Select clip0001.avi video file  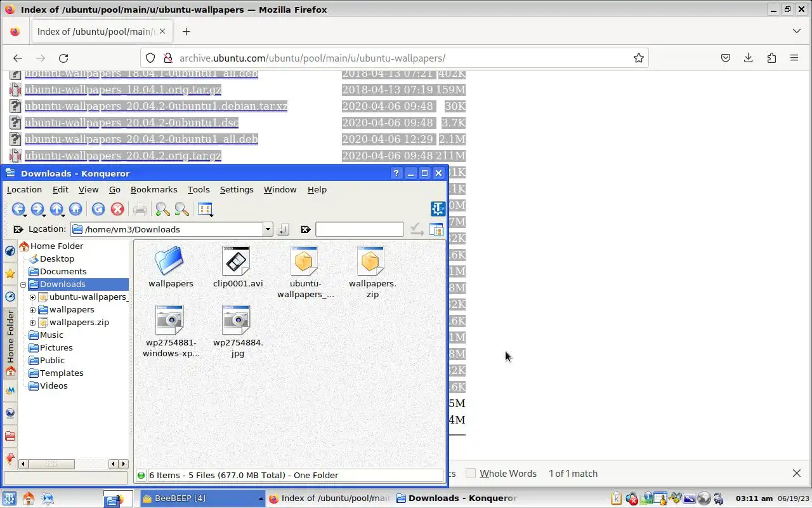tap(236, 261)
